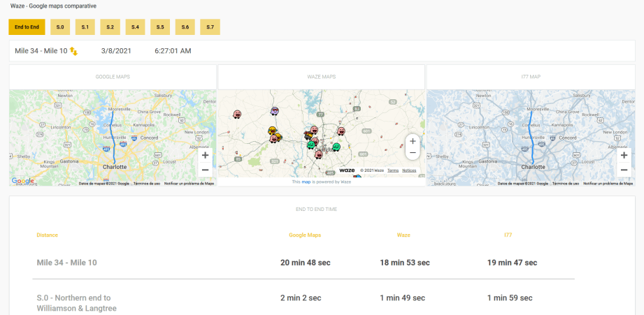The height and width of the screenshot is (315, 644).
Task: Zoom out on the Waze map
Action: point(413,153)
